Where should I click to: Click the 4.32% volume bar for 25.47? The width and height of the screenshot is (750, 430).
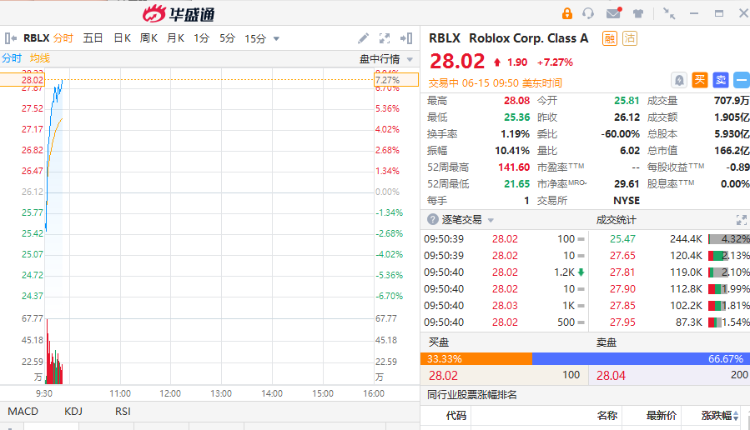pos(729,239)
